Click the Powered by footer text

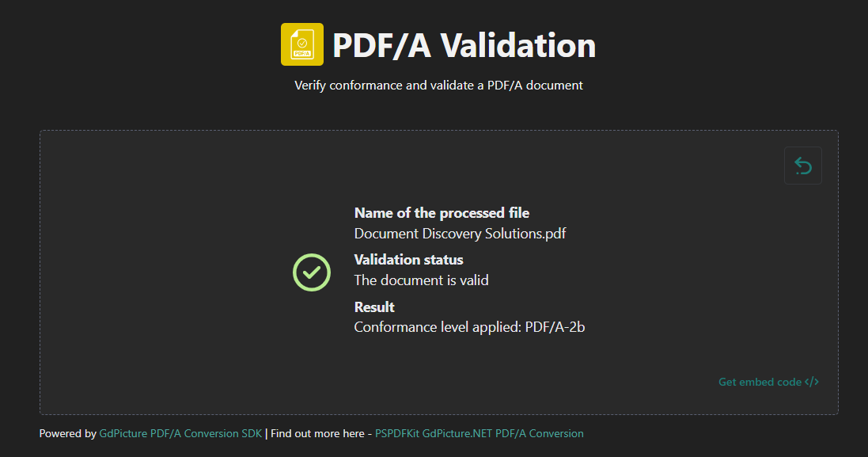click(67, 433)
